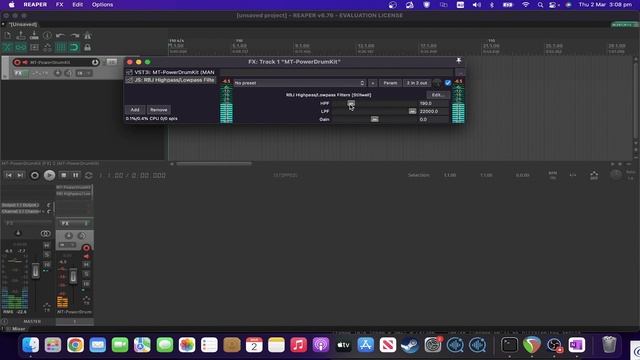This screenshot has width=640, height=360.
Task: Toggle the transport Repeat loop button
Action: coord(89,176)
